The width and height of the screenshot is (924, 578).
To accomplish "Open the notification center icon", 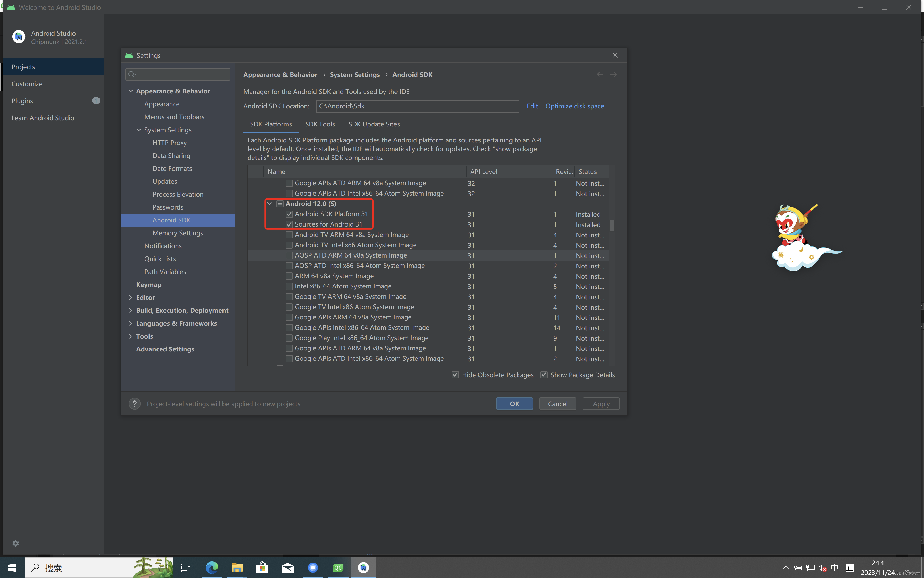I will pos(907,568).
